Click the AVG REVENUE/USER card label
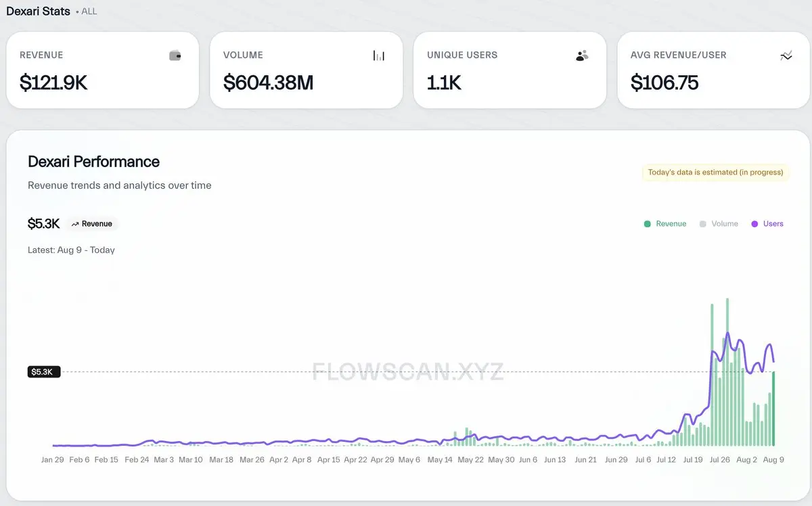The image size is (812, 506). pyautogui.click(x=679, y=55)
